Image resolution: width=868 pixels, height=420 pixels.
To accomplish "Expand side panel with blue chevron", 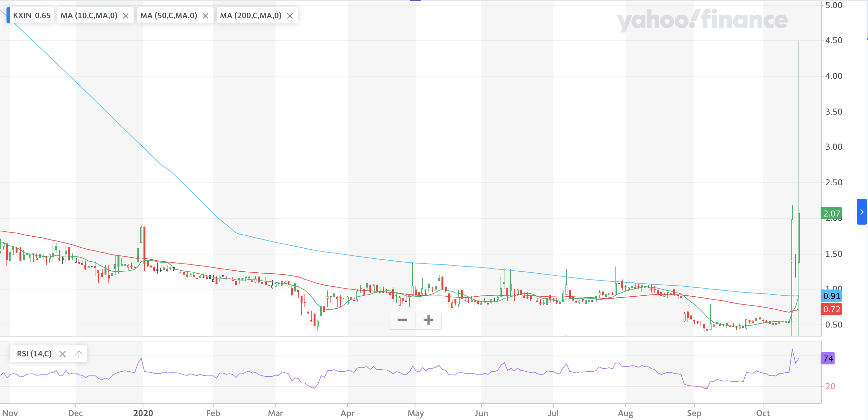I will pos(862,212).
